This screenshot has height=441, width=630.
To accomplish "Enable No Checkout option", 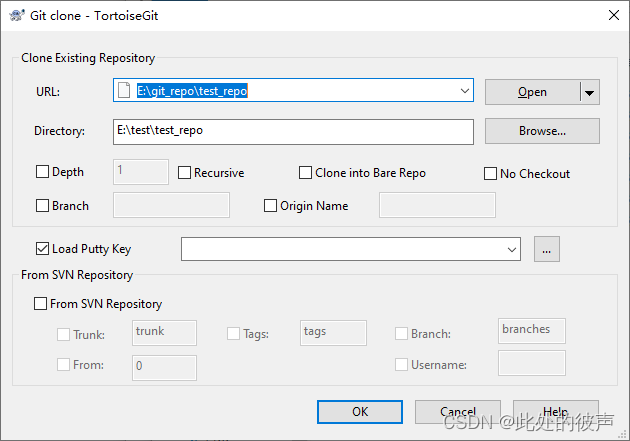I will [x=491, y=173].
